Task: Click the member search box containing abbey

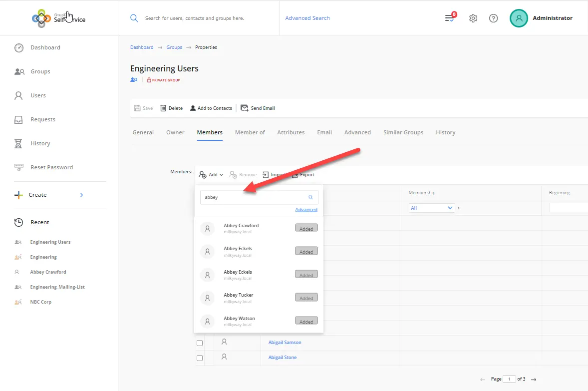Action: point(259,197)
